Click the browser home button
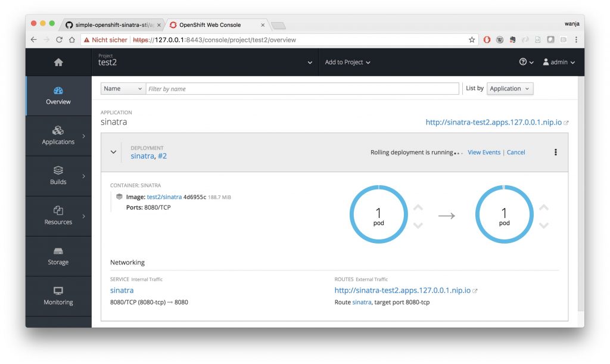Viewport: 610px width, 364px height. pyautogui.click(x=72, y=40)
